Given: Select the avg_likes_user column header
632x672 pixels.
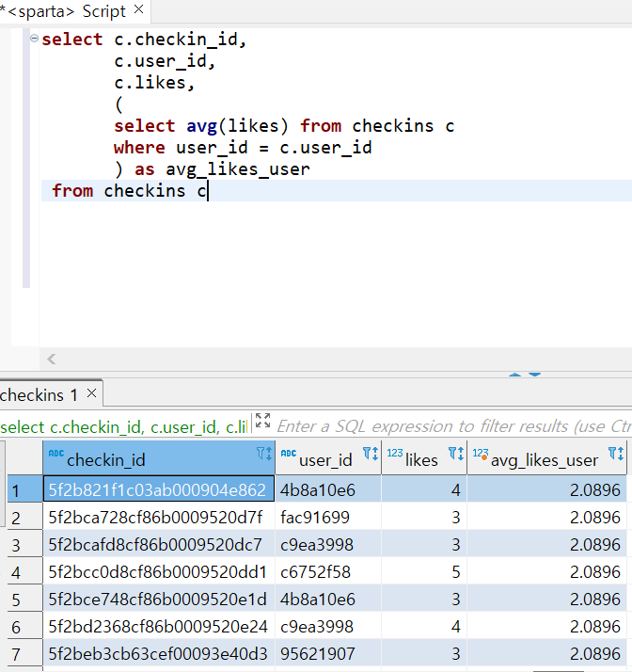Looking at the screenshot, I should [546, 457].
